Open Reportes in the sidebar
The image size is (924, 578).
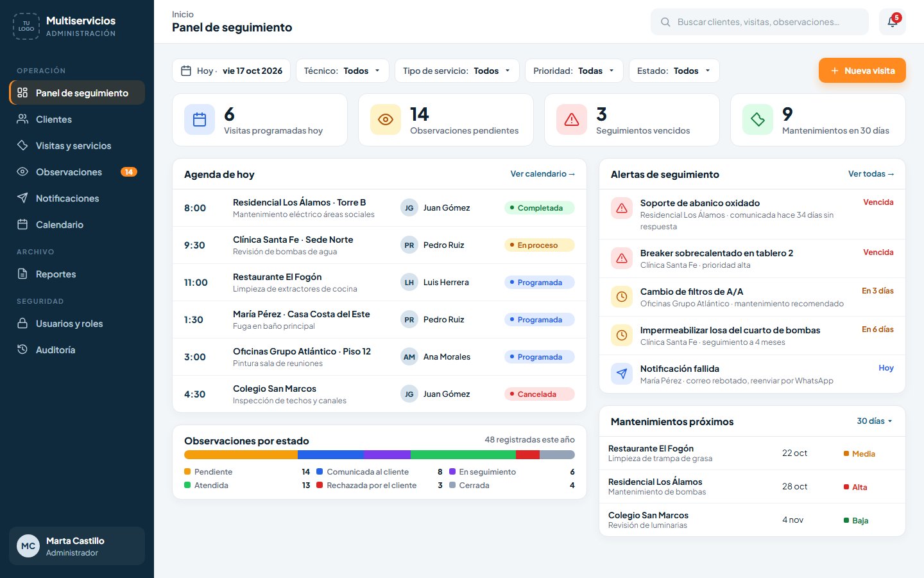(x=77, y=274)
